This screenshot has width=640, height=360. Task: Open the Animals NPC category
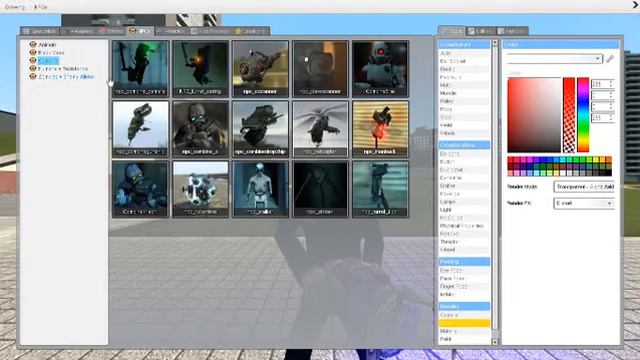47,44
